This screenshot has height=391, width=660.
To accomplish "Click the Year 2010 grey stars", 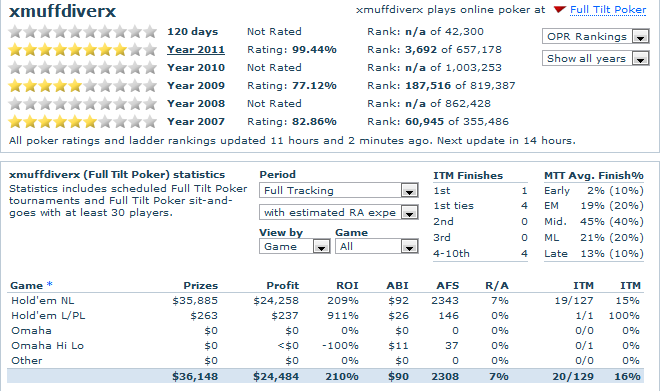I will [x=82, y=68].
